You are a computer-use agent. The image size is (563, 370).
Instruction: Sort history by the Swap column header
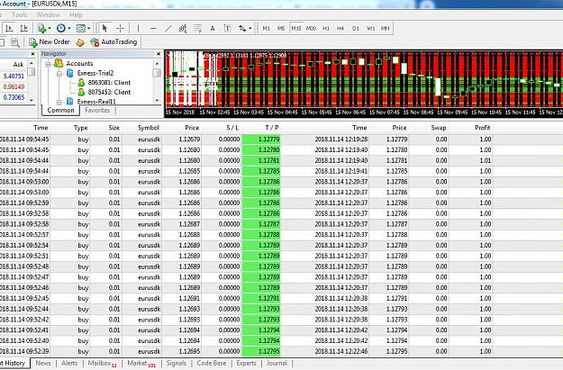(438, 128)
